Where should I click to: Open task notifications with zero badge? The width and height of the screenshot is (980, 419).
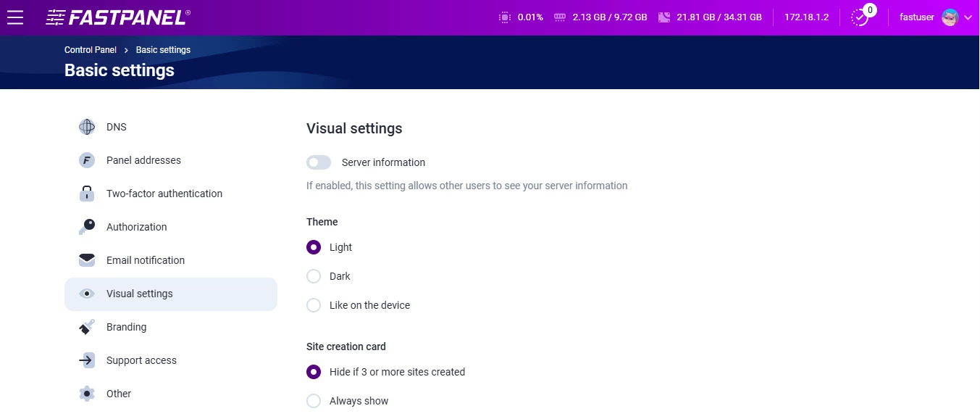point(860,17)
